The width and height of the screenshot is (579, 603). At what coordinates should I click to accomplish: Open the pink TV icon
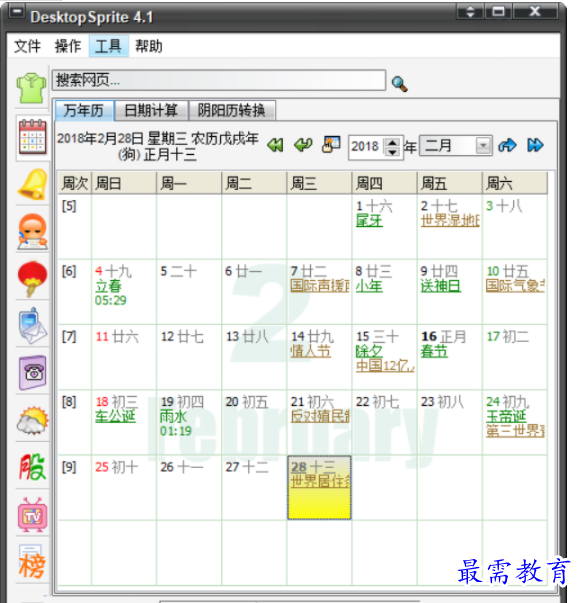point(33,515)
